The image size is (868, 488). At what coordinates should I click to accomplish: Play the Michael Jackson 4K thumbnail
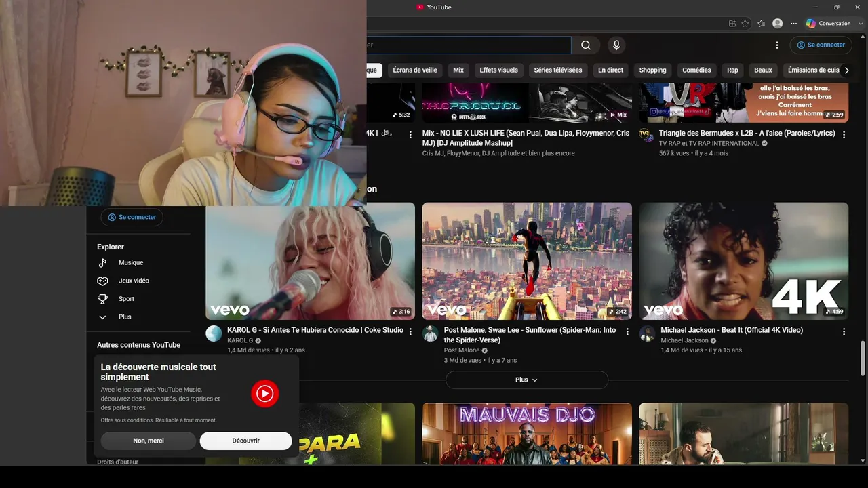tap(744, 261)
